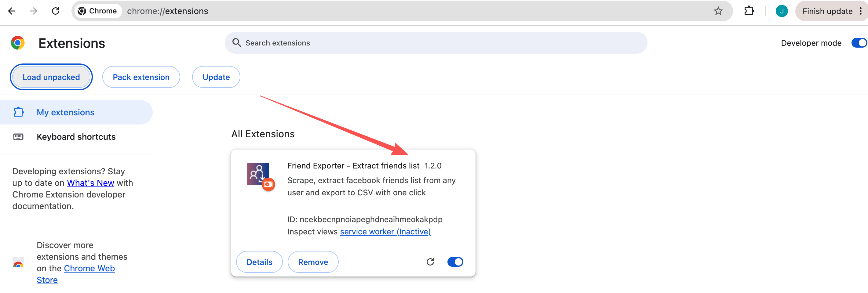Reload the page with the refresh icon
The width and height of the screenshot is (868, 293).
pos(56,11)
